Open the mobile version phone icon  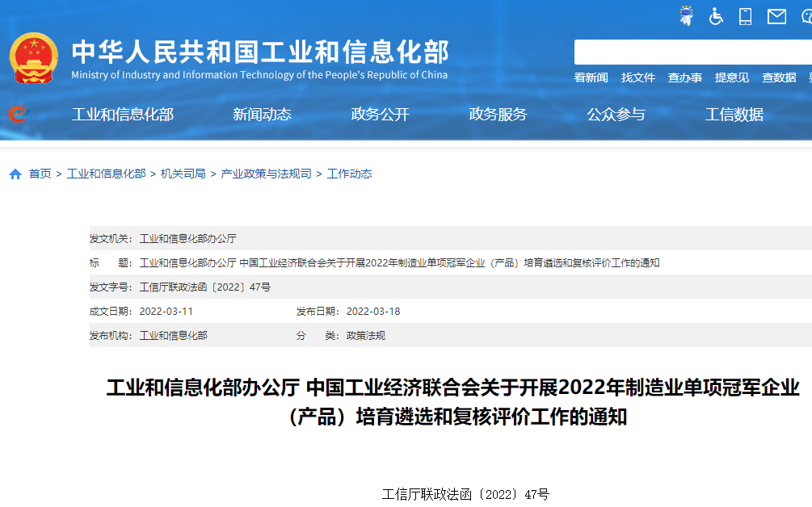[745, 15]
